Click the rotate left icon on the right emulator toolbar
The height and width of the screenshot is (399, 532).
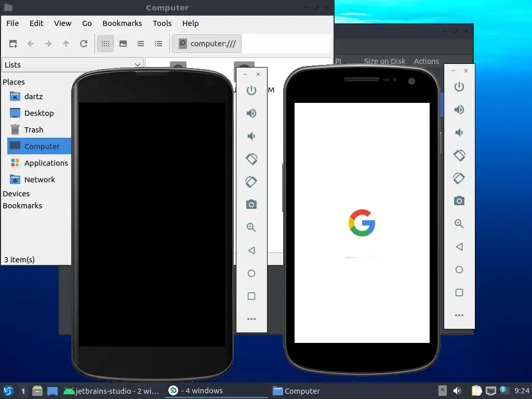pyautogui.click(x=459, y=155)
